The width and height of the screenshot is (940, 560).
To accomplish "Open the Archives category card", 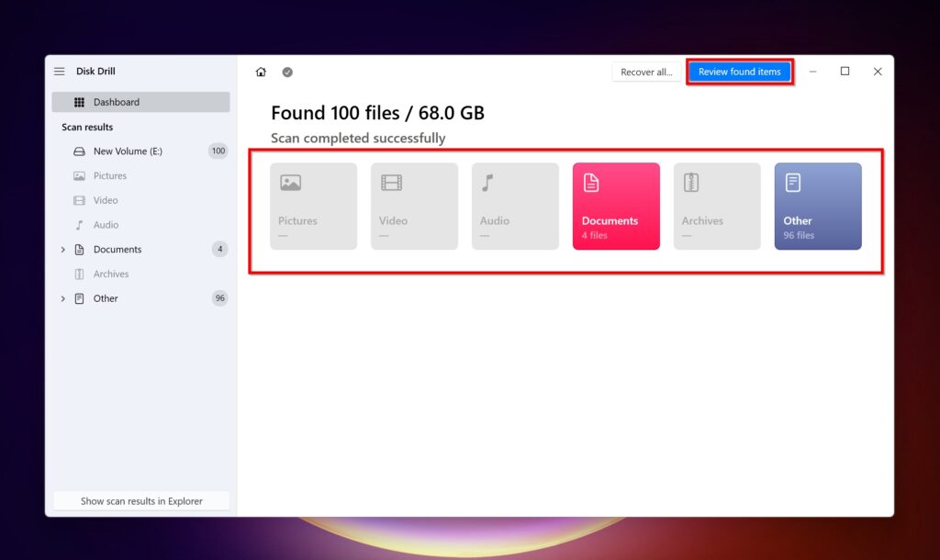I will (717, 206).
